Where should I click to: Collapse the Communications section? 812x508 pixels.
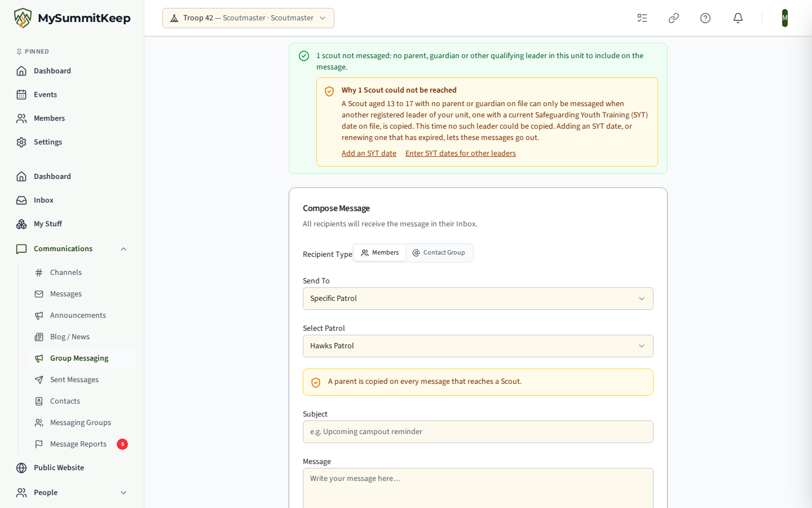(123, 249)
